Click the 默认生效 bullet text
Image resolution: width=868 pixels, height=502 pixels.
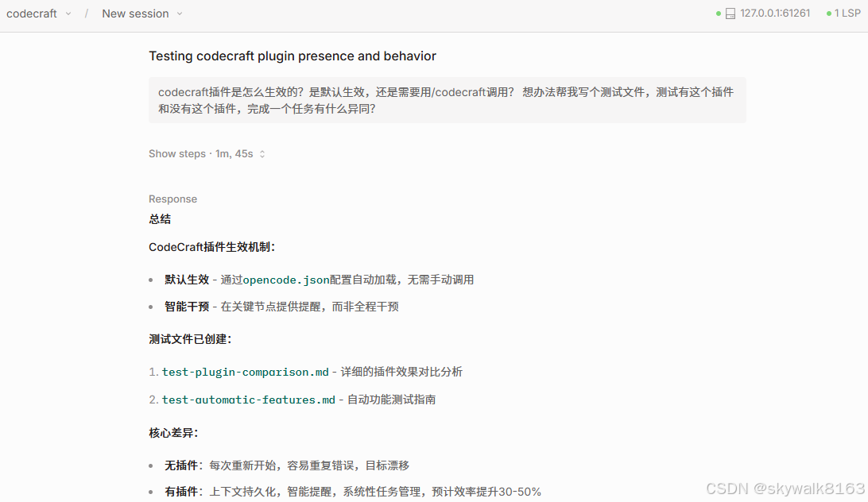[187, 280]
